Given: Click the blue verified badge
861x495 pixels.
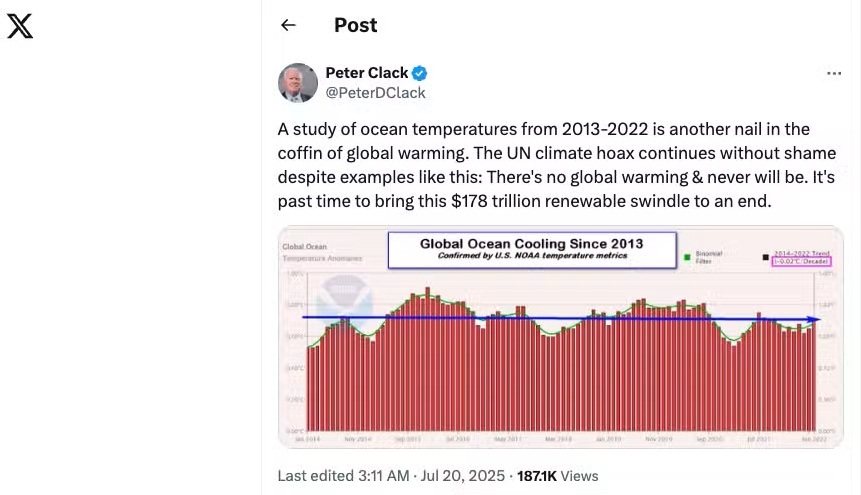Looking at the screenshot, I should click(421, 73).
